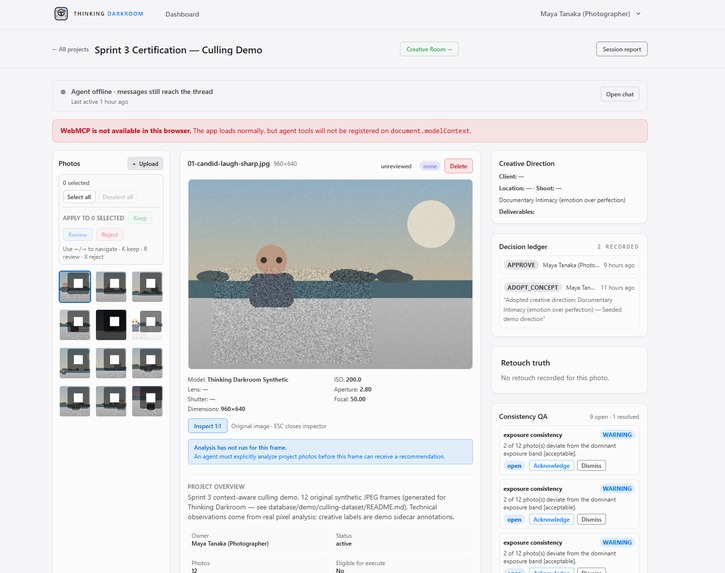
Task: Click the Status 'active' value
Action: (344, 544)
